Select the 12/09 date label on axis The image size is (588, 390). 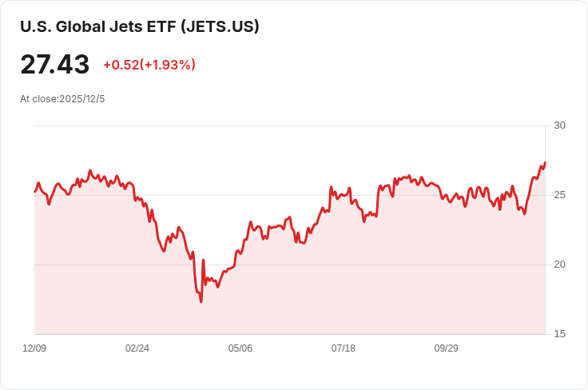[x=34, y=348]
